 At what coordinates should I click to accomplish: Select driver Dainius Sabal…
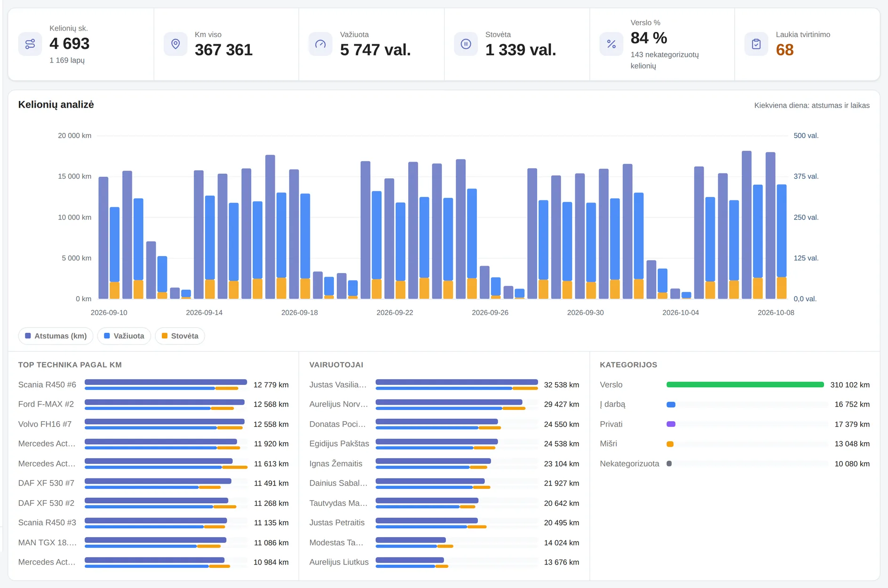pyautogui.click(x=444, y=484)
